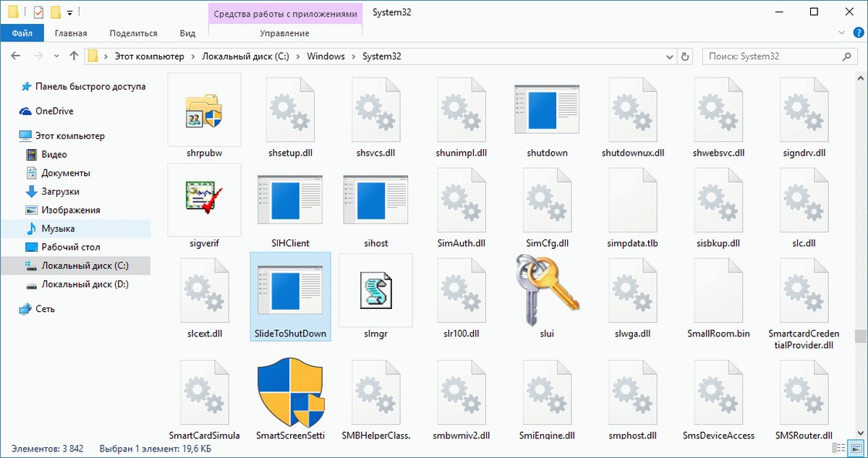Select SmiEngine.dll file

point(548,393)
